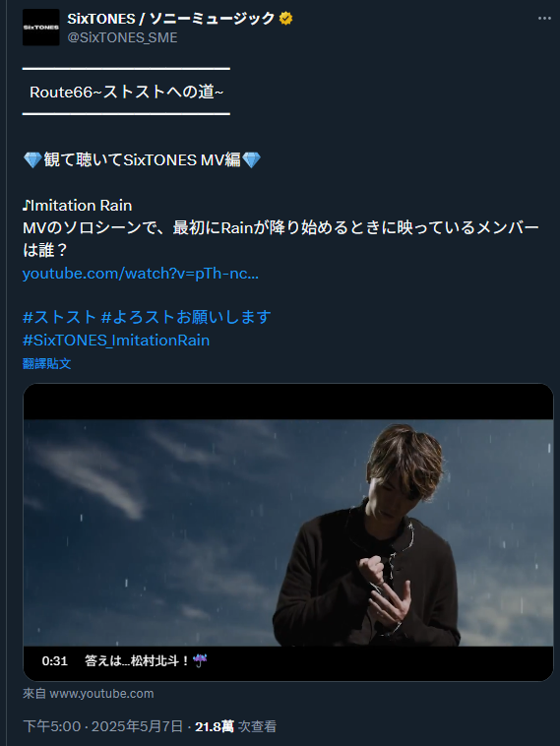This screenshot has width=560, height=746.
Task: Open the 2025年5月7日 post date
Action: pyautogui.click(x=137, y=726)
